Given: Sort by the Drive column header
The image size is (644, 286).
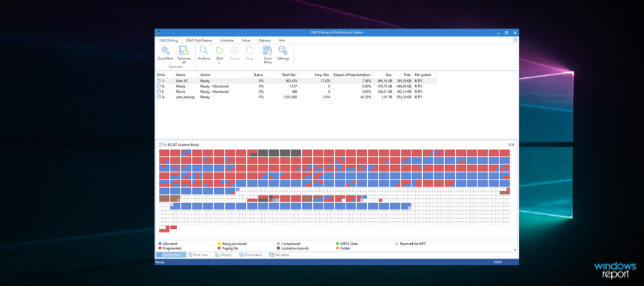Looking at the screenshot, I should [165, 74].
